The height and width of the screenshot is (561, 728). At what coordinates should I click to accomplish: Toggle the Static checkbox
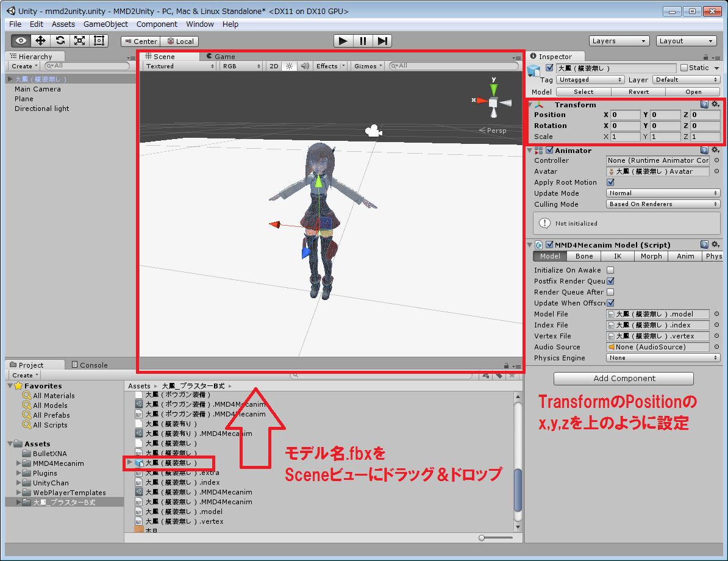pos(684,68)
